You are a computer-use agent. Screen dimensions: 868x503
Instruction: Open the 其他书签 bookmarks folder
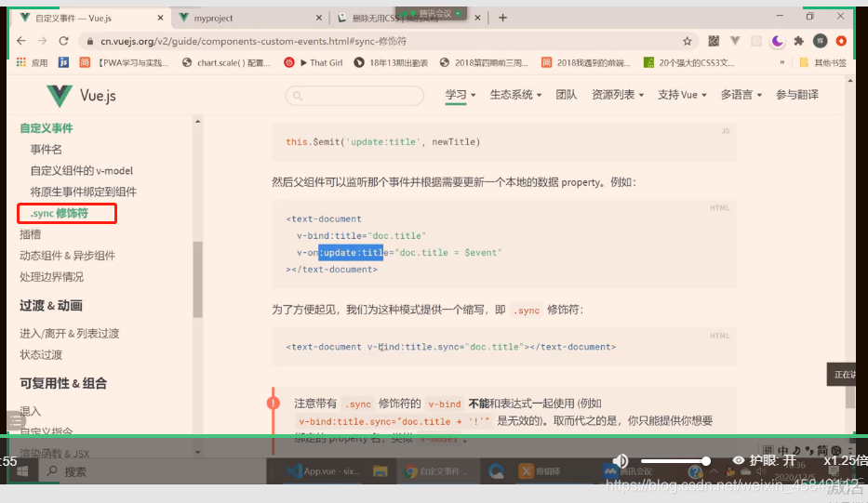(x=823, y=62)
